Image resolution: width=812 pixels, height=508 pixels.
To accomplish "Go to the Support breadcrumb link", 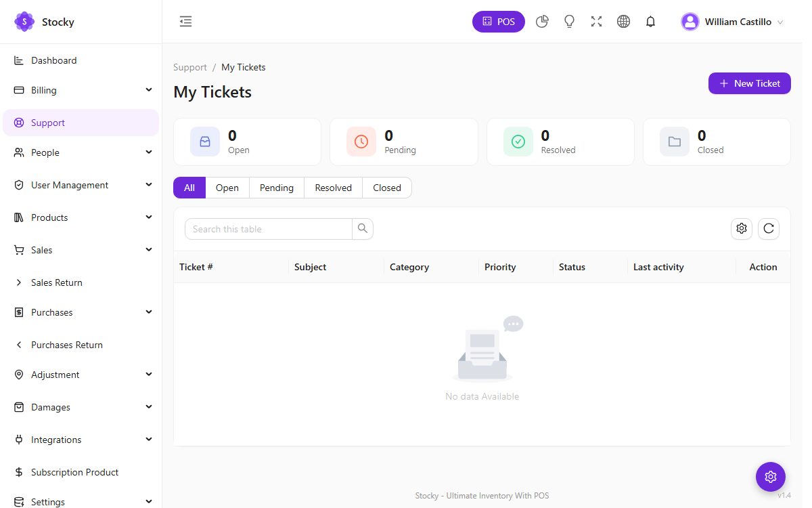I will click(x=190, y=67).
